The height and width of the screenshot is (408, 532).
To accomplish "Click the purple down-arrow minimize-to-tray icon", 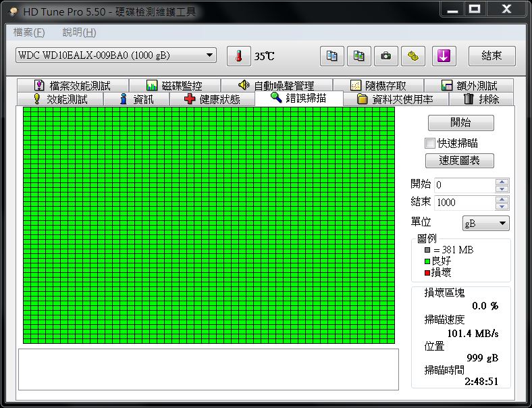I will (x=444, y=56).
